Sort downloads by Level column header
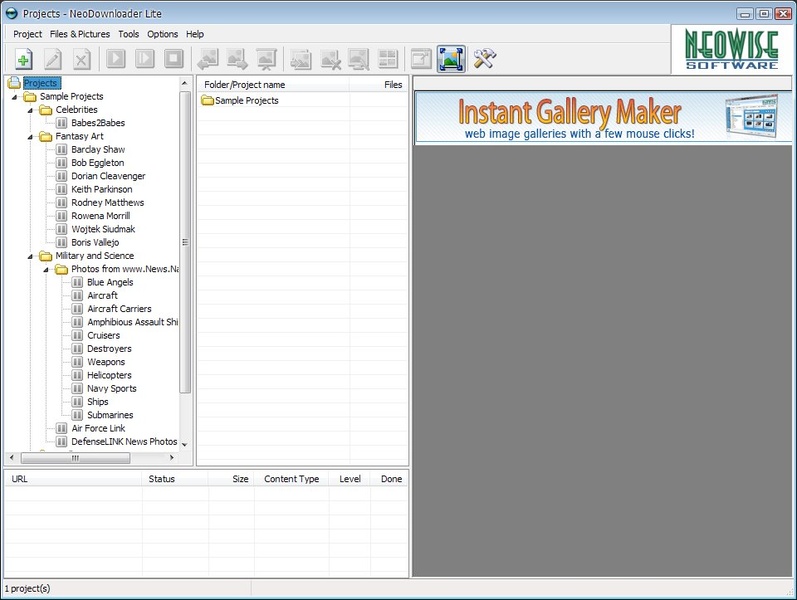 (x=350, y=478)
